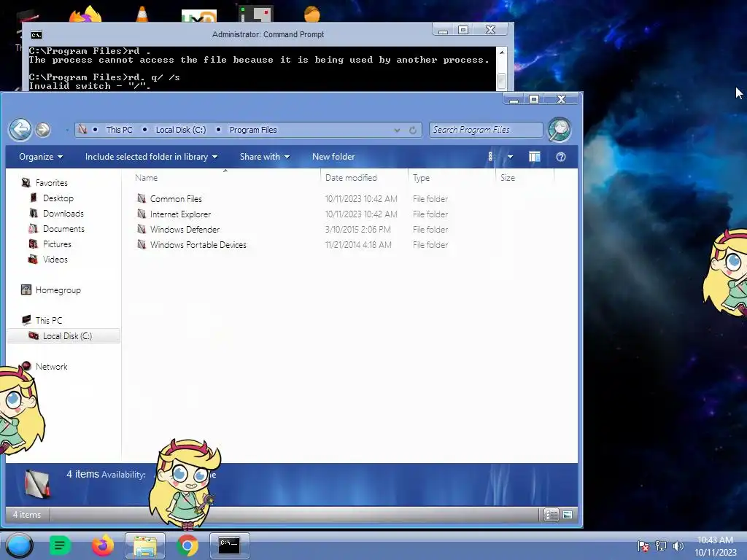Click Command Prompt title bar icon
The image size is (747, 560).
tap(36, 35)
